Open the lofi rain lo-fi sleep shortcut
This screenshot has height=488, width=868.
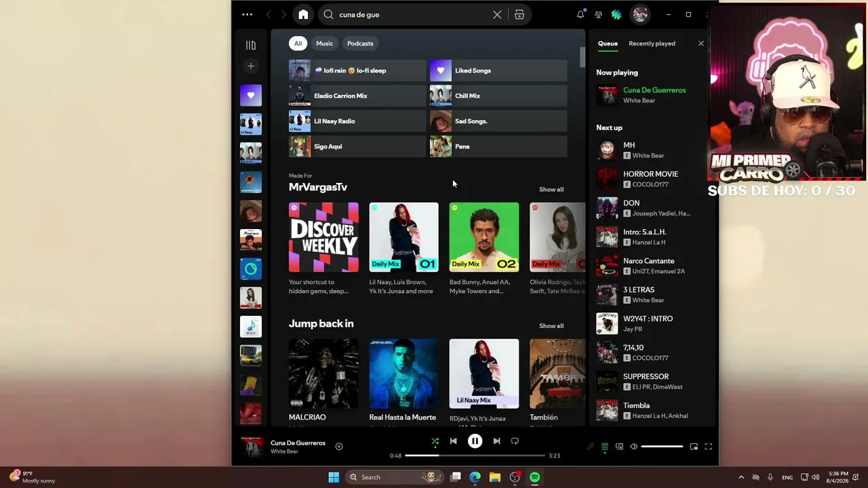[x=357, y=70]
